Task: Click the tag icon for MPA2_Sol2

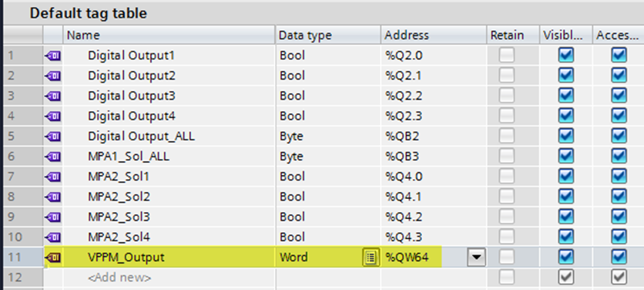Action: (x=53, y=197)
